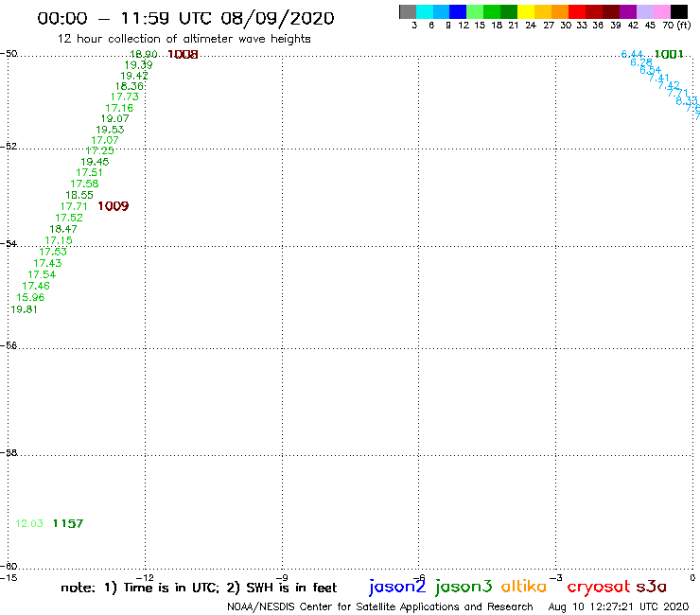The width and height of the screenshot is (700, 615).
Task: Click the longitude axis label '-9'
Action: tap(283, 578)
